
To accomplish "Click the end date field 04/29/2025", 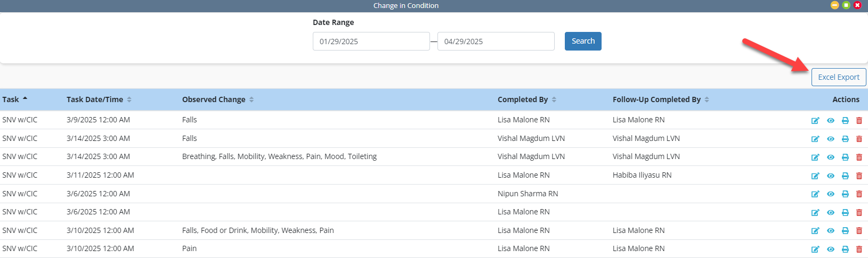I will pos(496,41).
